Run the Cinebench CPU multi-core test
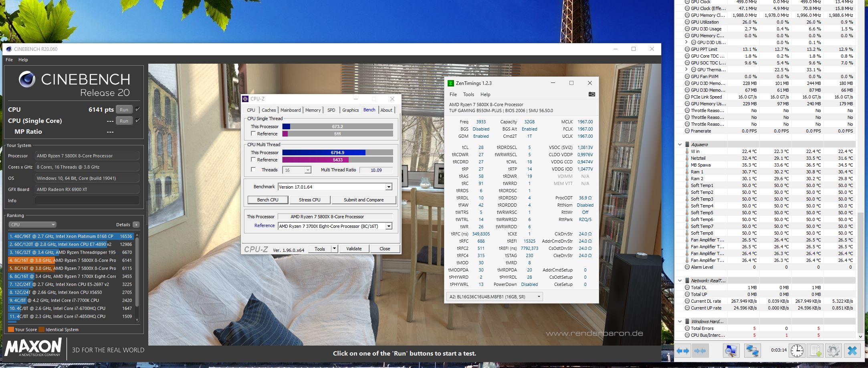 pyautogui.click(x=124, y=110)
